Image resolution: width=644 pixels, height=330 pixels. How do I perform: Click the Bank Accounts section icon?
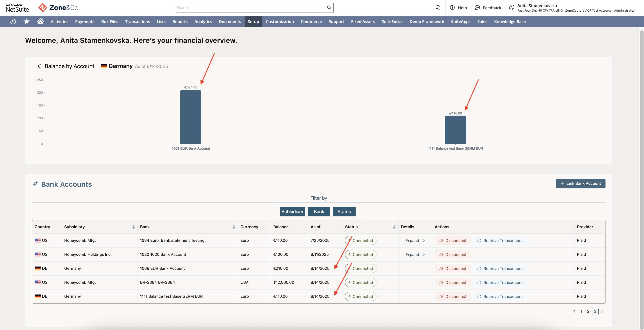[x=35, y=184]
